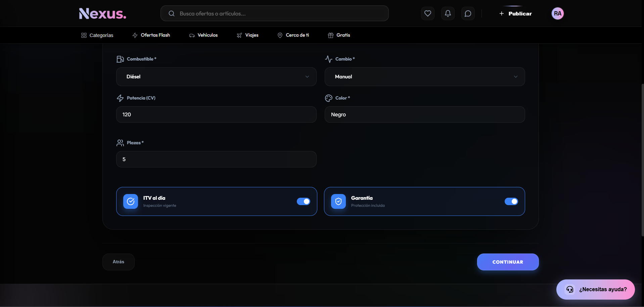Image resolution: width=644 pixels, height=307 pixels.
Task: Click the Gratis gift icon
Action: coord(331,35)
